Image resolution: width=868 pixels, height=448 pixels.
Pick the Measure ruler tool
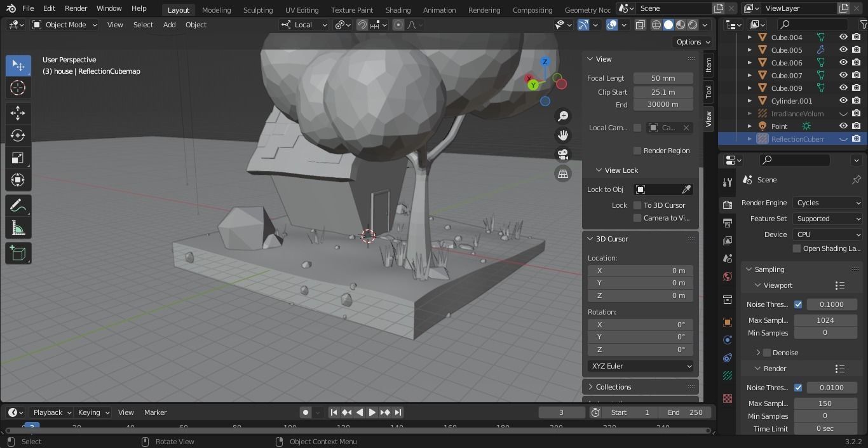(x=18, y=228)
